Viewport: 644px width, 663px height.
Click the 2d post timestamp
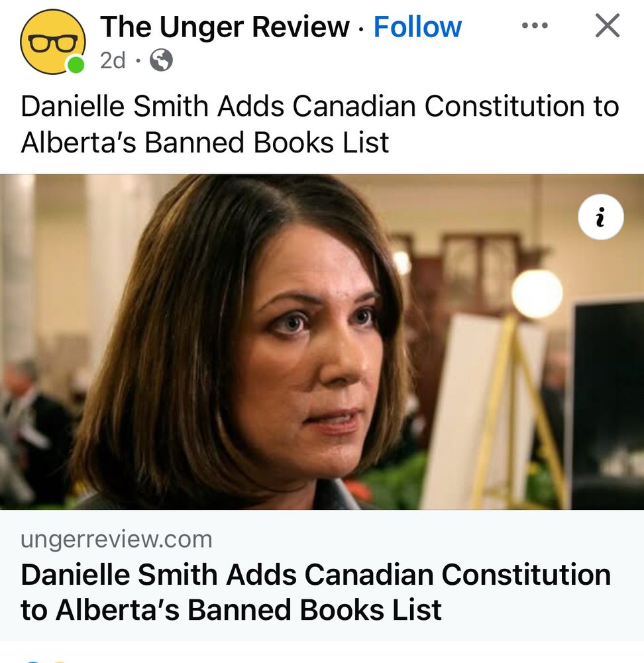tap(113, 60)
